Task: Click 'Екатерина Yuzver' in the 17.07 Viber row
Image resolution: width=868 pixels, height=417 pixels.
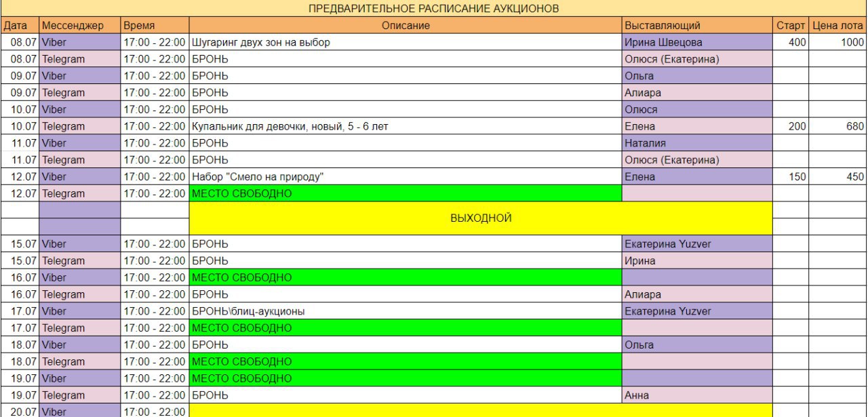Action: coord(697,311)
